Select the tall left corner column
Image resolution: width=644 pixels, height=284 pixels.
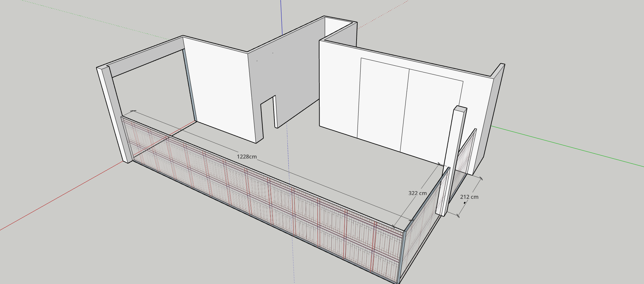coord(113,114)
